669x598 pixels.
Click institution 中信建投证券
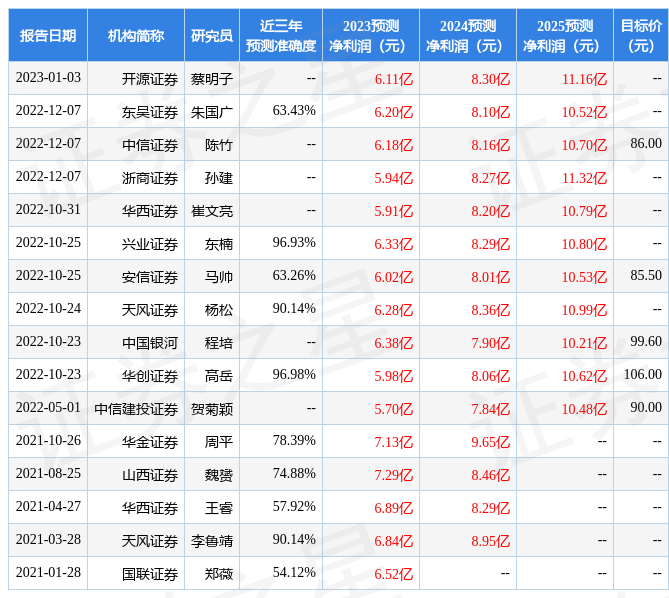pos(136,409)
